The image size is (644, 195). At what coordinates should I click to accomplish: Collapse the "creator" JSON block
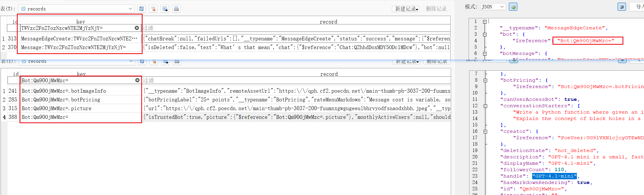click(485, 131)
